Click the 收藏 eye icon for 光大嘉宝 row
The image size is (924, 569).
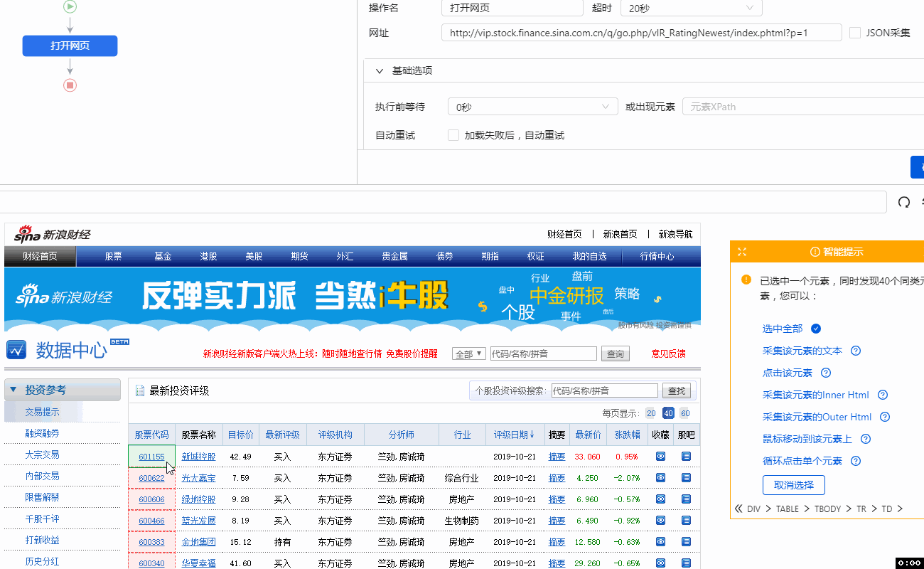coord(660,478)
